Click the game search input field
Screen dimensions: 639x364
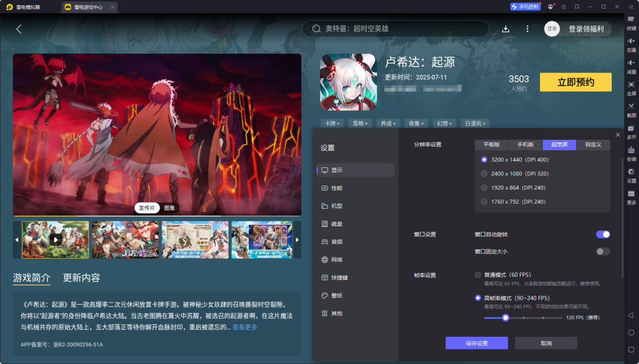(396, 29)
